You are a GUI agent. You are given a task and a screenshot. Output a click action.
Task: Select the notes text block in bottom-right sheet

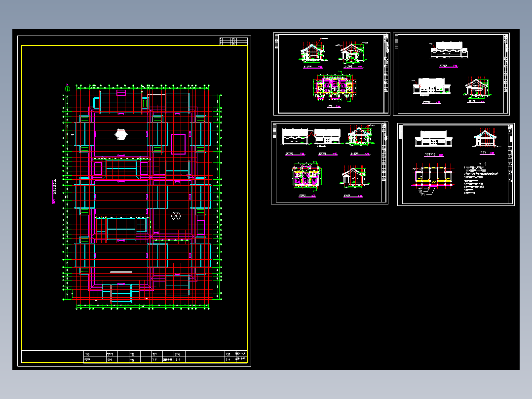coord(481,179)
